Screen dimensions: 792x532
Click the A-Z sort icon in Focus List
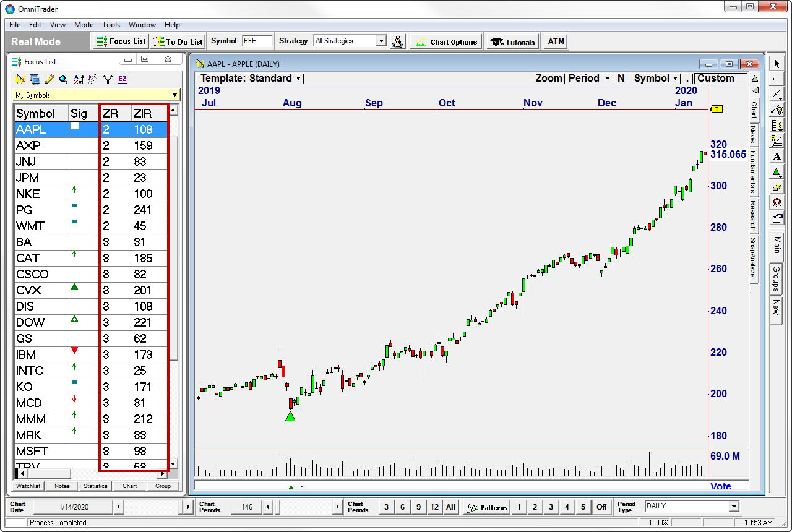[x=79, y=79]
